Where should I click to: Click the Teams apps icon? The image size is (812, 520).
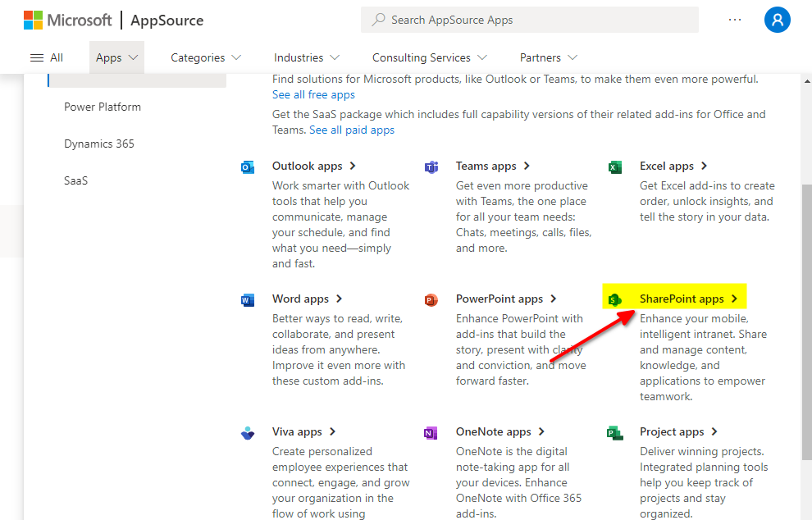[x=431, y=167]
